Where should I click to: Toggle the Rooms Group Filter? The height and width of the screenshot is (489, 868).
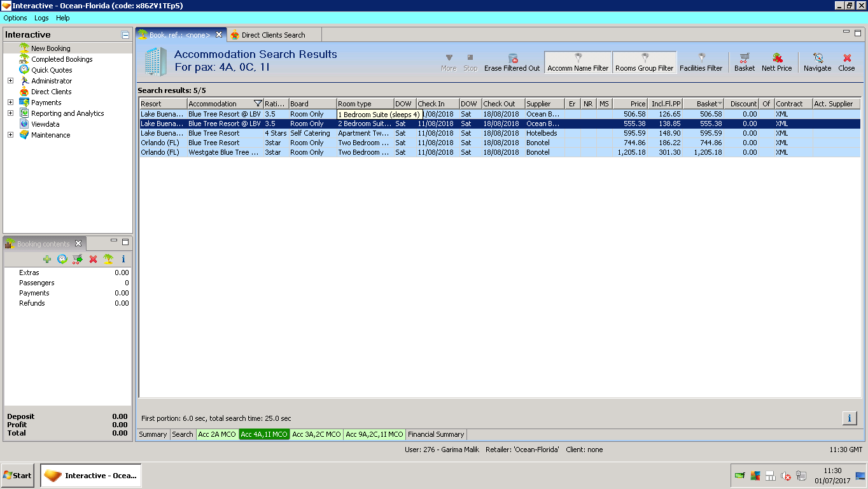(644, 62)
